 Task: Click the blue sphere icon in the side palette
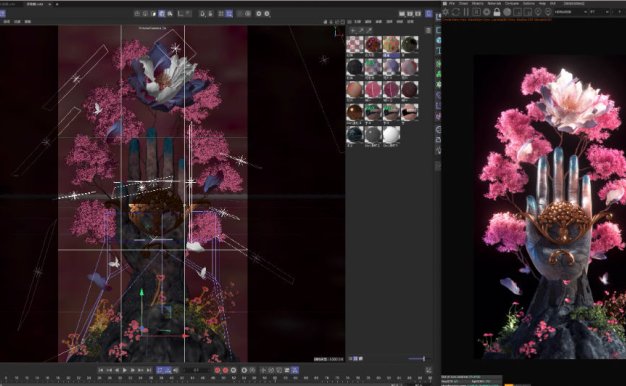tap(438, 40)
